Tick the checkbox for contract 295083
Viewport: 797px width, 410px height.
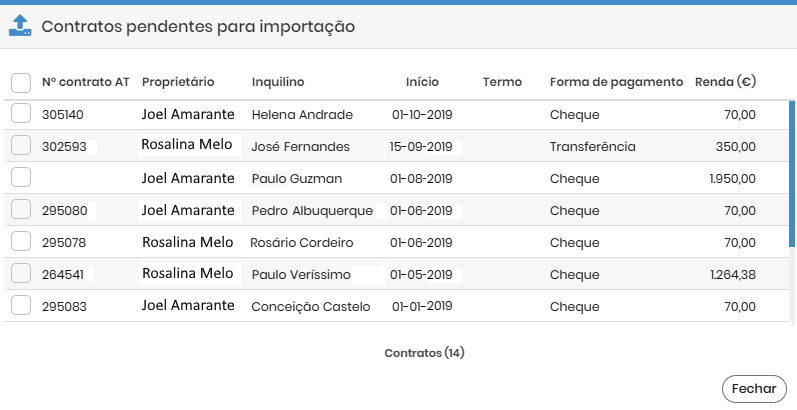point(21,305)
